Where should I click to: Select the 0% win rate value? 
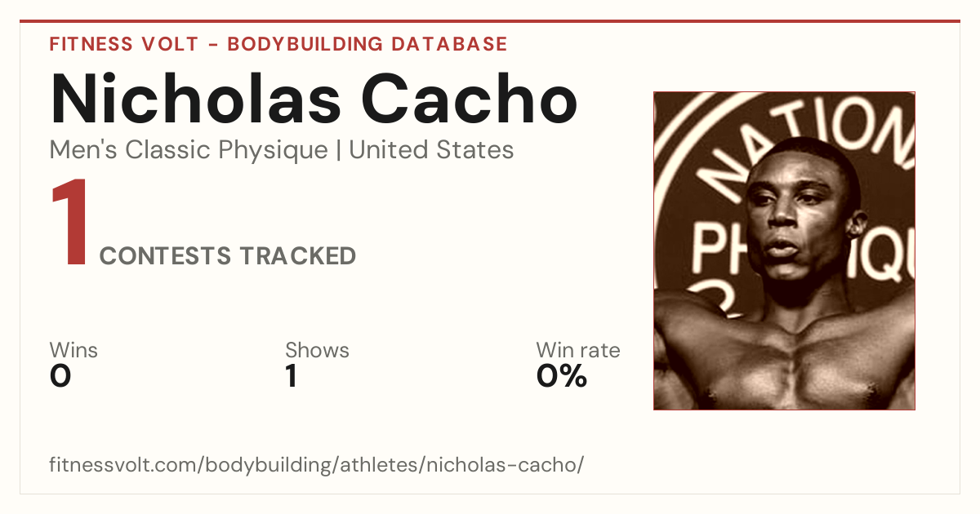(x=562, y=376)
